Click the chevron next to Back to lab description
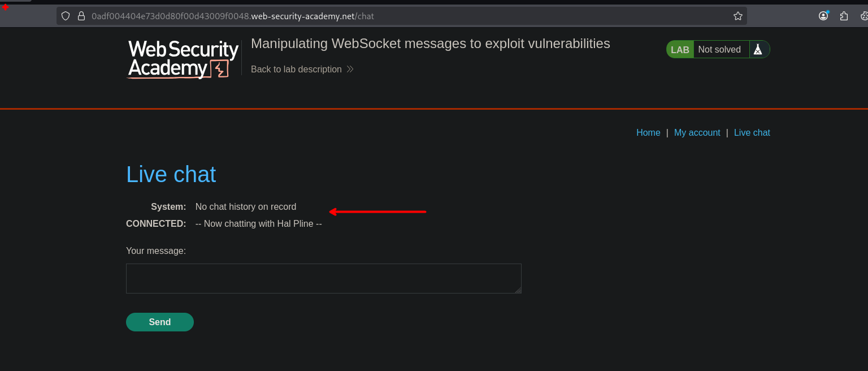This screenshot has height=371, width=868. click(350, 69)
